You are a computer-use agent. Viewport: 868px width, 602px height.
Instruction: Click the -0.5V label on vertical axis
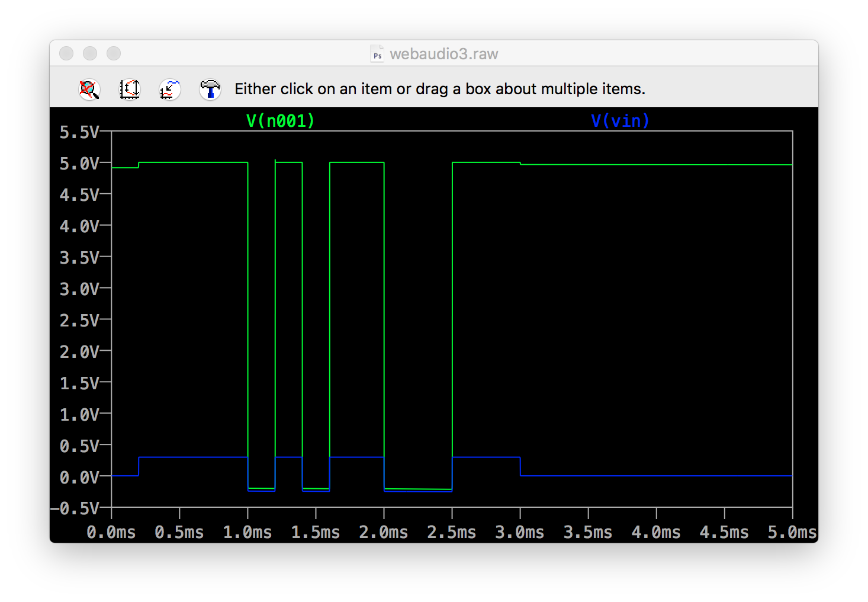[75, 508]
